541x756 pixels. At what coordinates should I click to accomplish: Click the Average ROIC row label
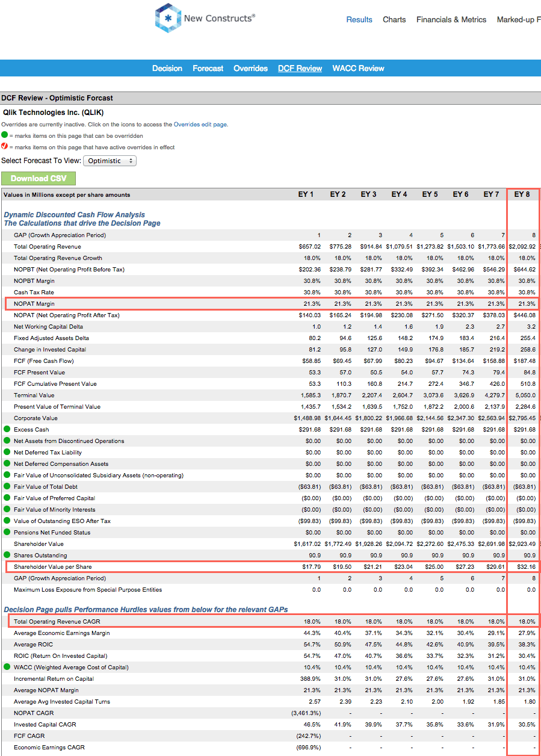(x=32, y=644)
